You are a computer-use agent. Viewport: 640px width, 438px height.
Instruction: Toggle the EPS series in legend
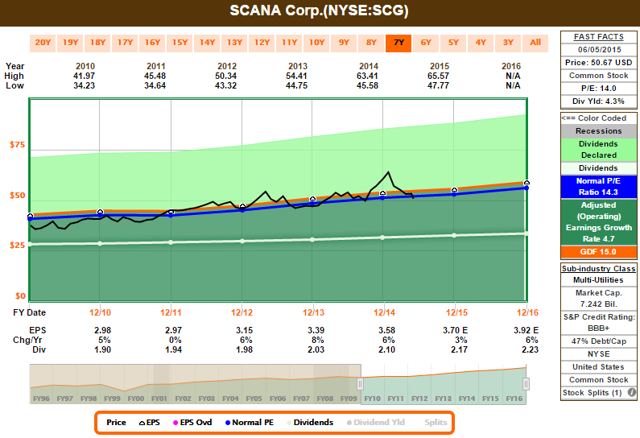click(x=149, y=422)
